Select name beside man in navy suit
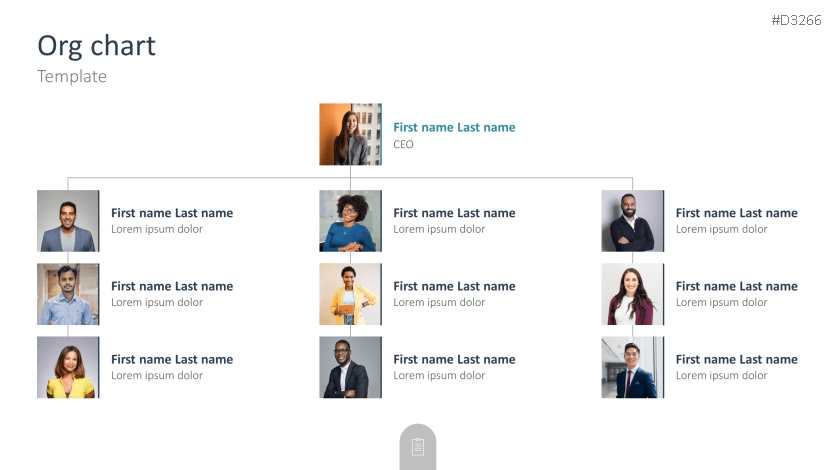This screenshot has width=836, height=470. [x=736, y=359]
